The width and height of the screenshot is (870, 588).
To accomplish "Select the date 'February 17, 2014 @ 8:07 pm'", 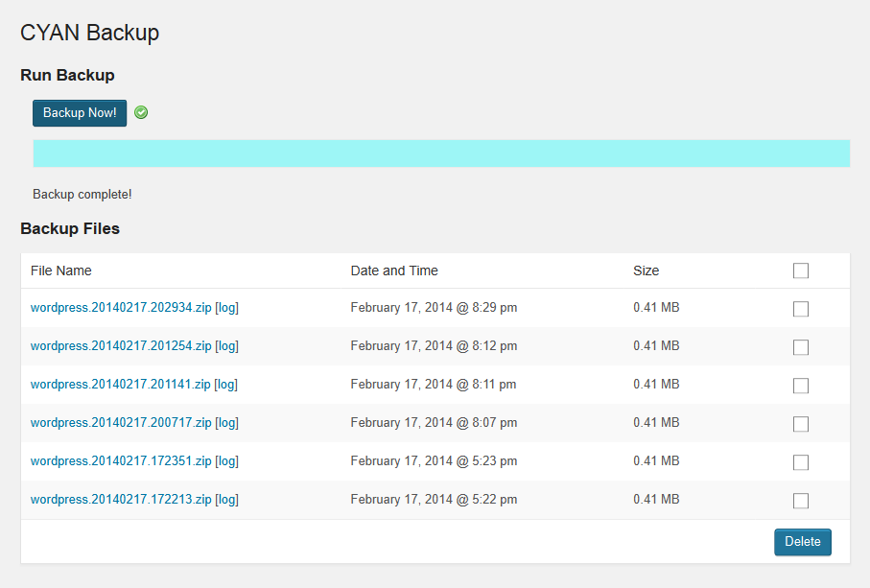I will coord(434,422).
